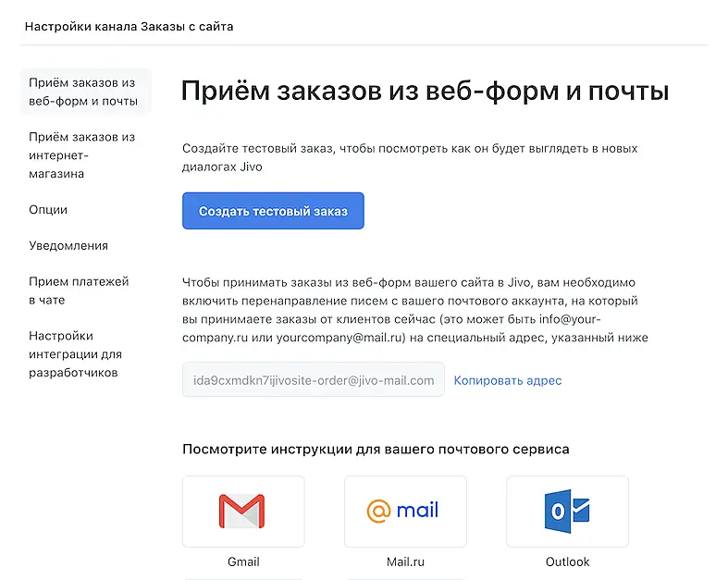
Task: Open the 'Приём заказов из интернет-магазина' section
Action: (x=82, y=154)
